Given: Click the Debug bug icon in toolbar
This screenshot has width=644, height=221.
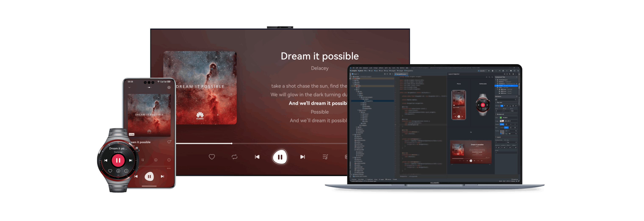Looking at the screenshot, I should [493, 71].
